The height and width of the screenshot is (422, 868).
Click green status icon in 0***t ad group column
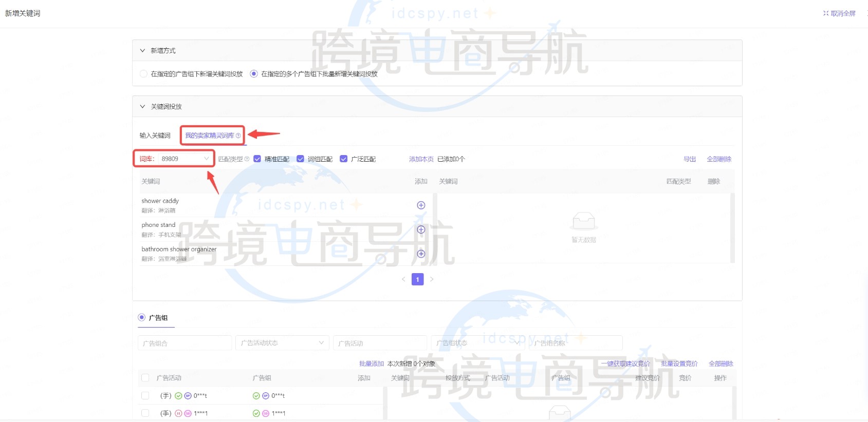click(x=256, y=396)
